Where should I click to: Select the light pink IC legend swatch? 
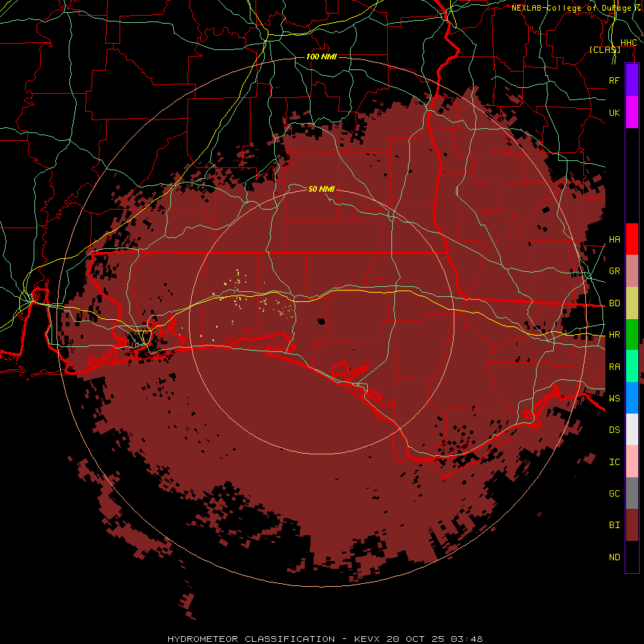632,462
